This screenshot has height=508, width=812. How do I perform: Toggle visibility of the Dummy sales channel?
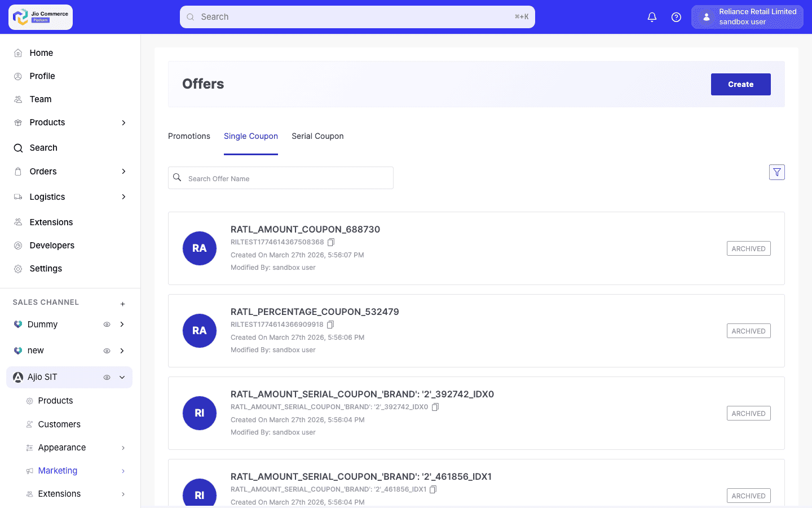107,325
